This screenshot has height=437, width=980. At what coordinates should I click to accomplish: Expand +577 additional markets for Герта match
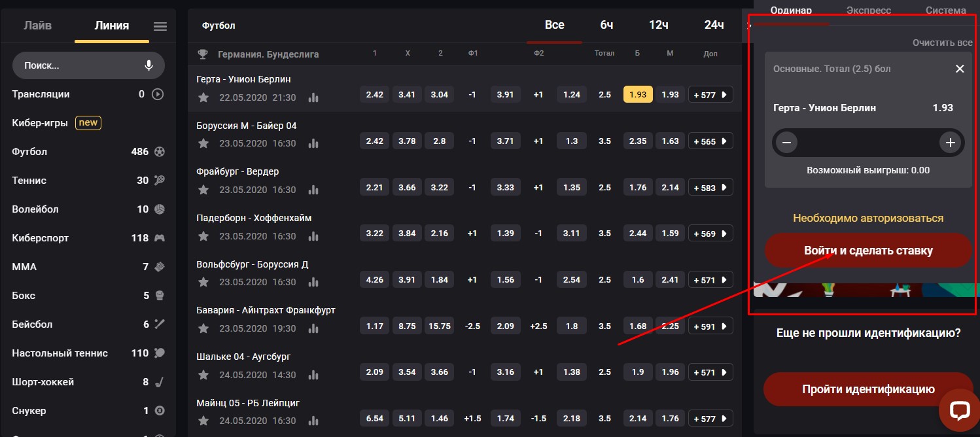tap(710, 95)
